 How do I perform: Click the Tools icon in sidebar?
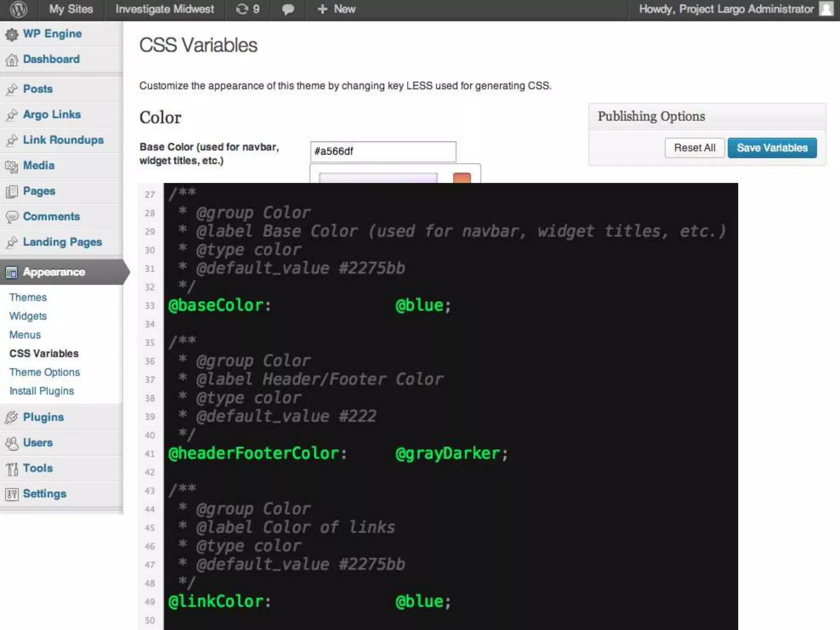click(x=12, y=469)
